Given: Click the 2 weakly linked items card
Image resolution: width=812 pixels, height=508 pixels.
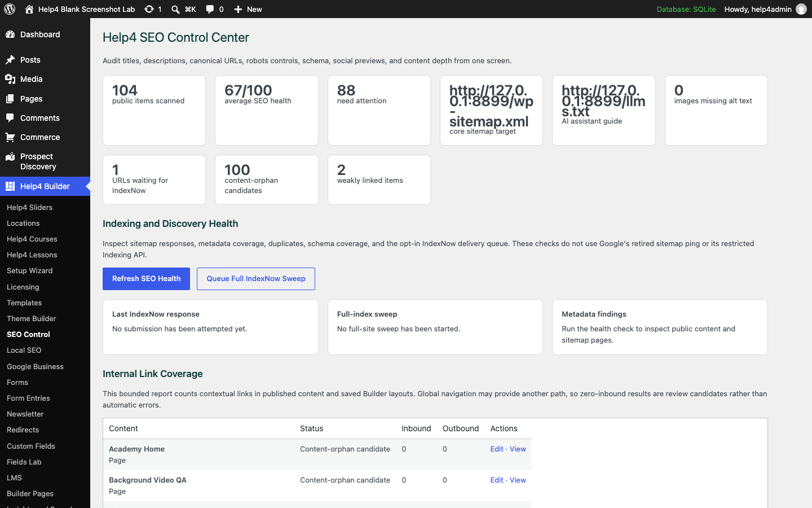Looking at the screenshot, I should pyautogui.click(x=379, y=180).
